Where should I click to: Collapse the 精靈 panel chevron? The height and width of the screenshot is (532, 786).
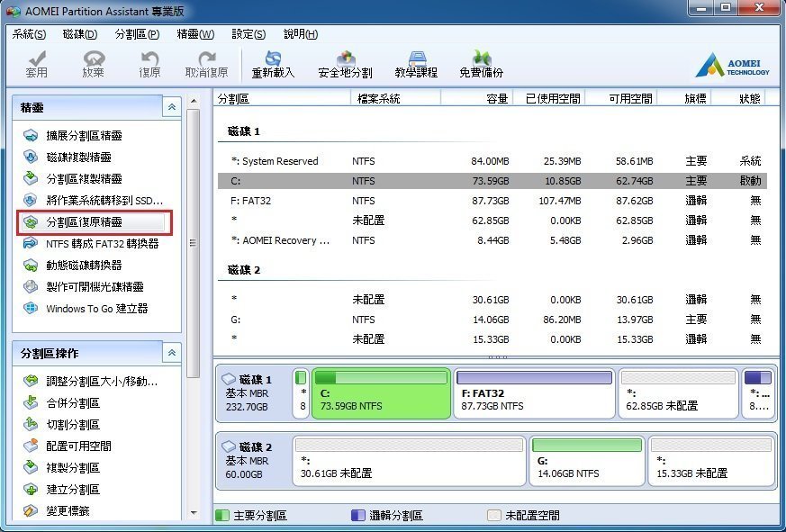click(171, 107)
